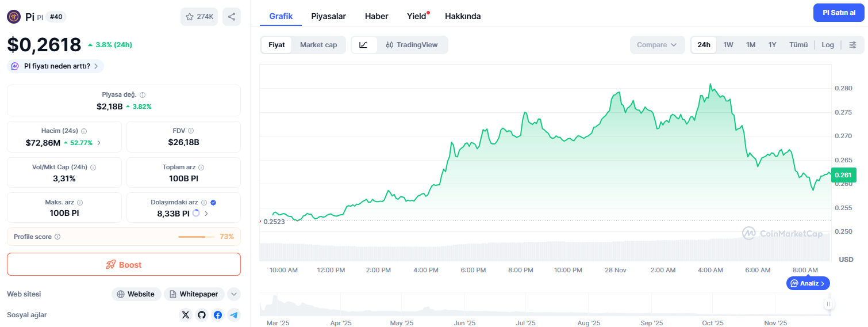The width and height of the screenshot is (868, 327).
Task: Open the Facebook social link
Action: [218, 315]
